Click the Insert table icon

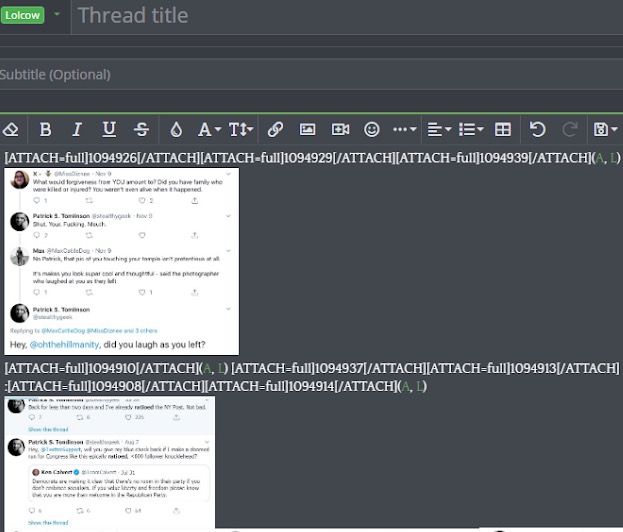click(503, 130)
